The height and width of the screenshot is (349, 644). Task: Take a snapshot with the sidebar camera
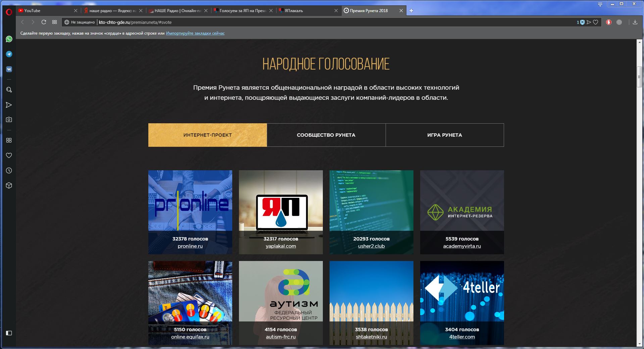[9, 120]
